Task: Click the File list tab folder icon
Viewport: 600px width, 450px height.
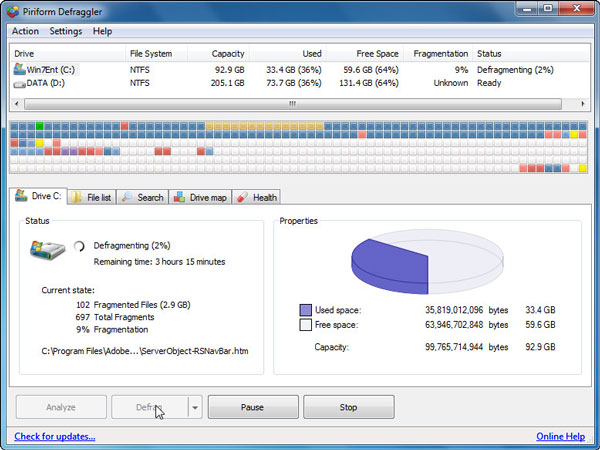Action: click(x=77, y=197)
